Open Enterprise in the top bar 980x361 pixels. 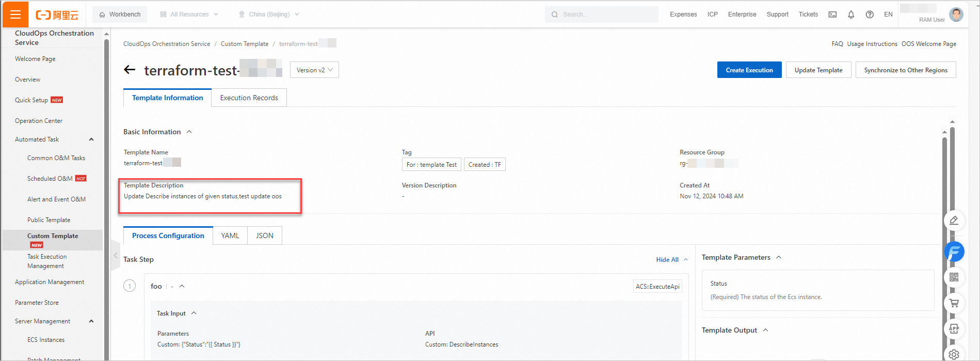[742, 14]
